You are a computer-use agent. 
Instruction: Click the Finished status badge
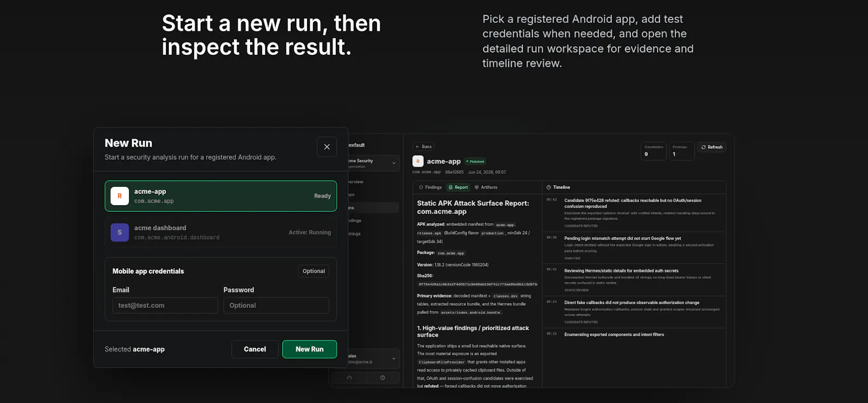475,161
